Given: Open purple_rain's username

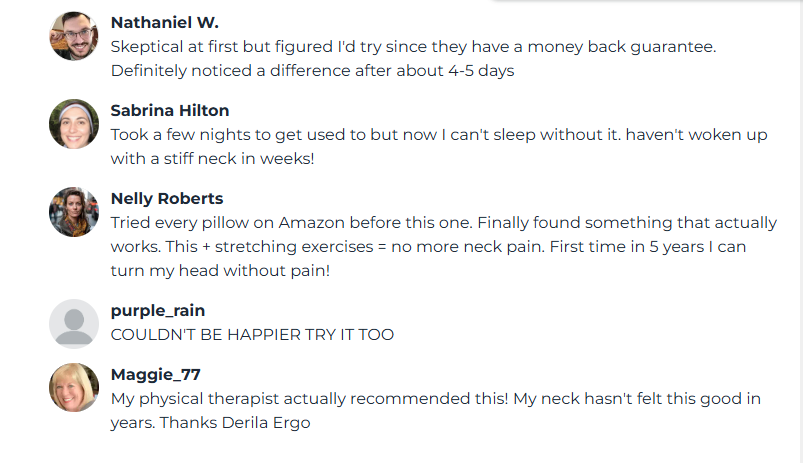Looking at the screenshot, I should [x=158, y=310].
